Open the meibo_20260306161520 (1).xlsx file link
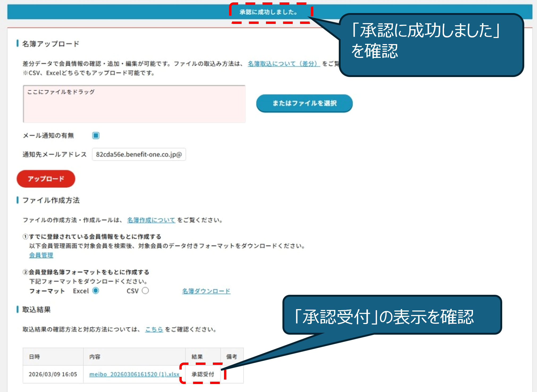 134,374
